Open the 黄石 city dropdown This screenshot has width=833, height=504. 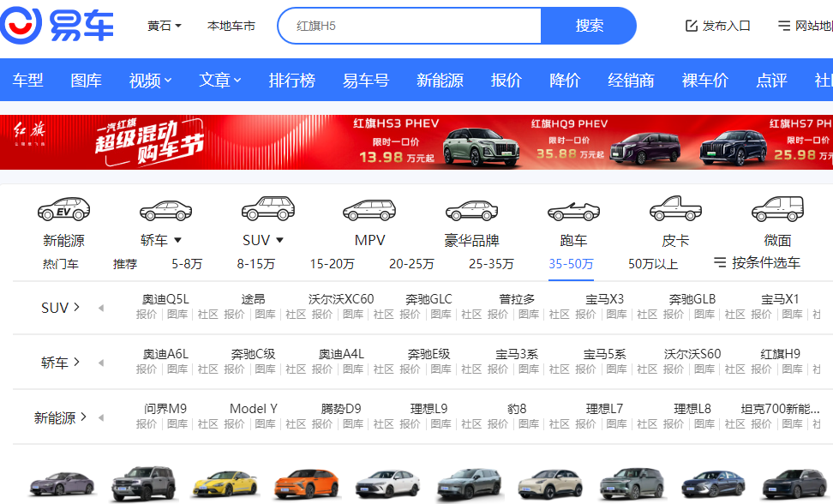[x=165, y=26]
